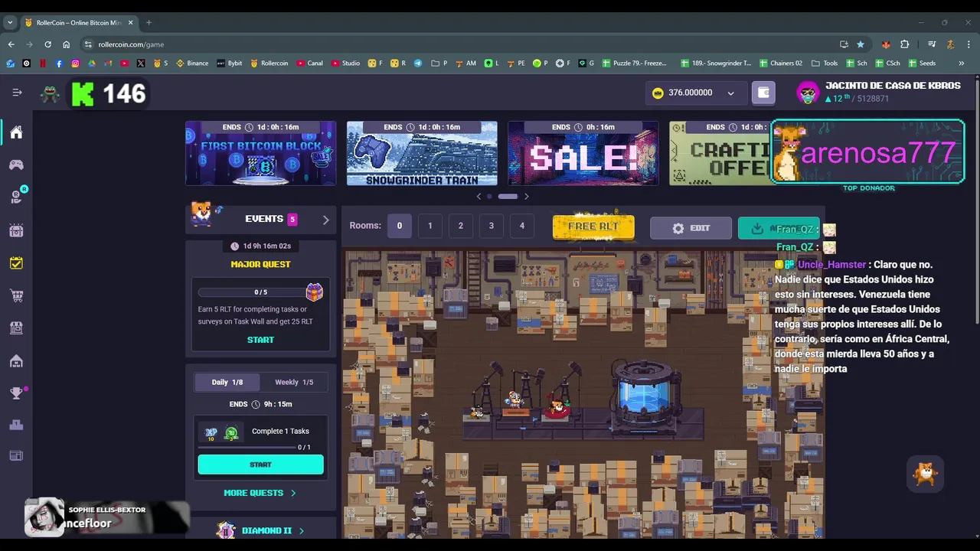Screen dimensions: 980x551
Task: Open the Rollercoin bookmark
Action: (269, 64)
